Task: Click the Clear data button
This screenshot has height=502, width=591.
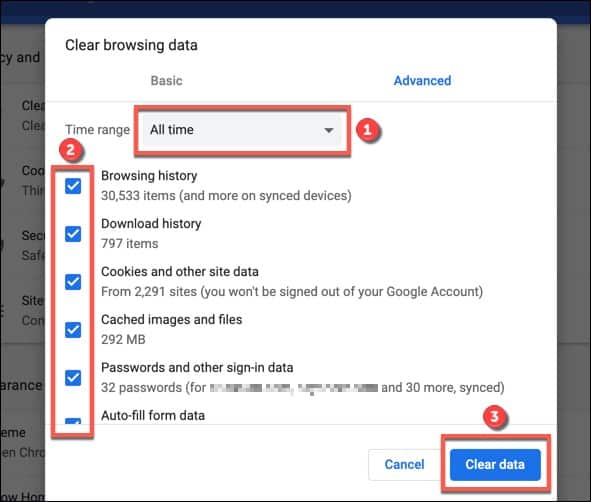Action: (x=495, y=464)
